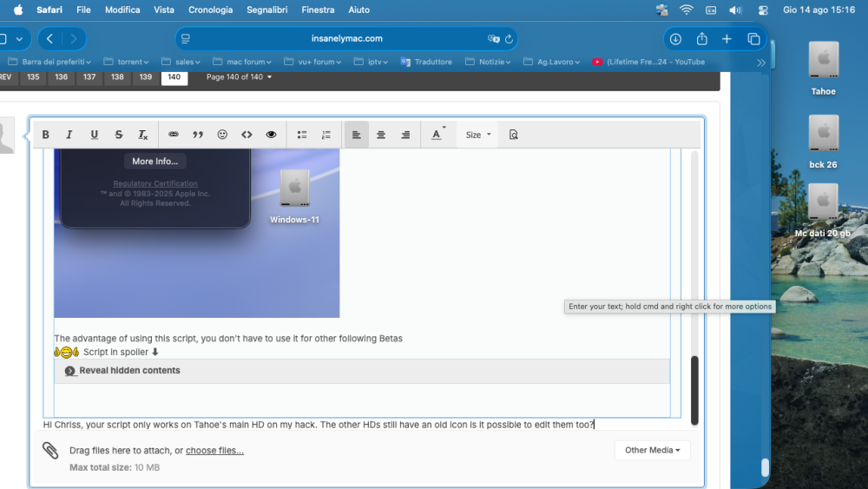Open the Wi-Fi status menu
The image size is (868, 489).
click(x=687, y=10)
